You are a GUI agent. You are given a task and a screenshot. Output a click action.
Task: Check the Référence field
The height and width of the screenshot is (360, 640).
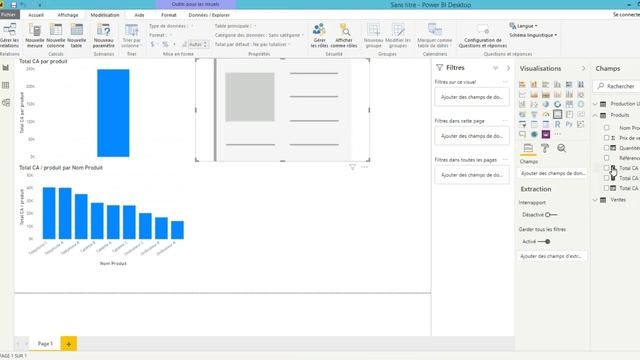[x=607, y=158]
